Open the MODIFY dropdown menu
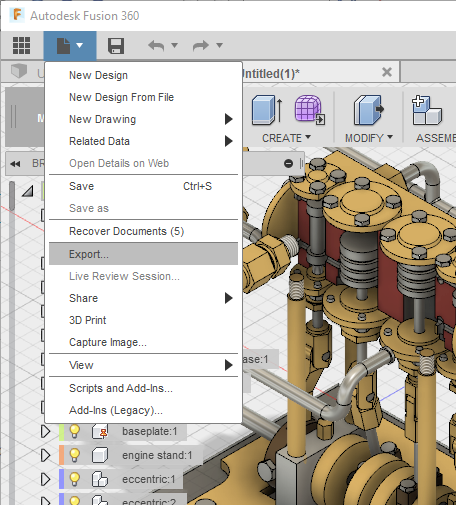Screen dimensions: 456x505 [x=369, y=138]
